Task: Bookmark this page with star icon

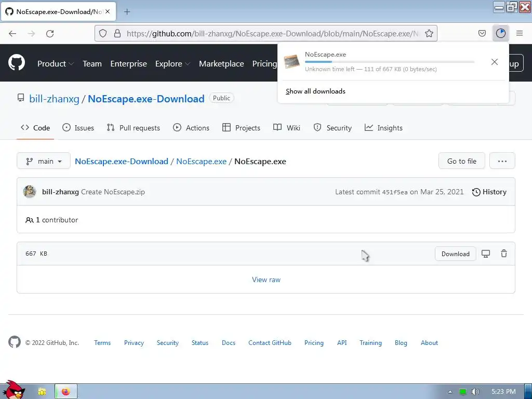Action: (x=429, y=33)
